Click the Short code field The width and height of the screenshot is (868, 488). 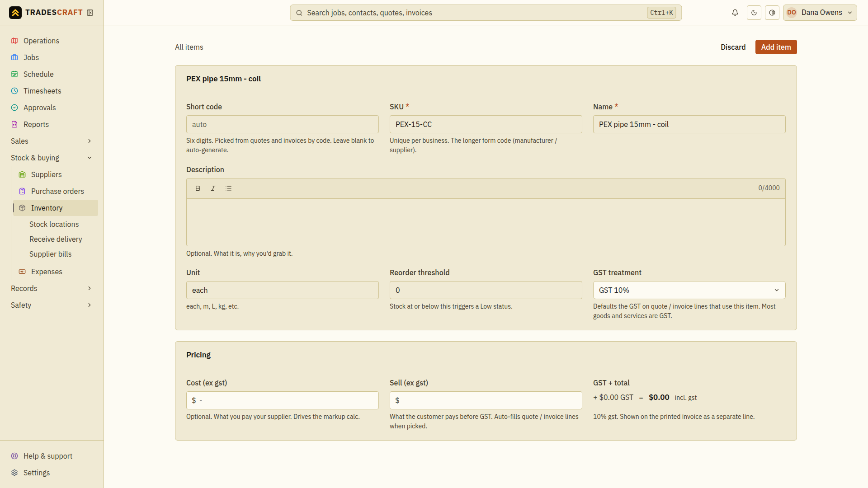click(283, 124)
